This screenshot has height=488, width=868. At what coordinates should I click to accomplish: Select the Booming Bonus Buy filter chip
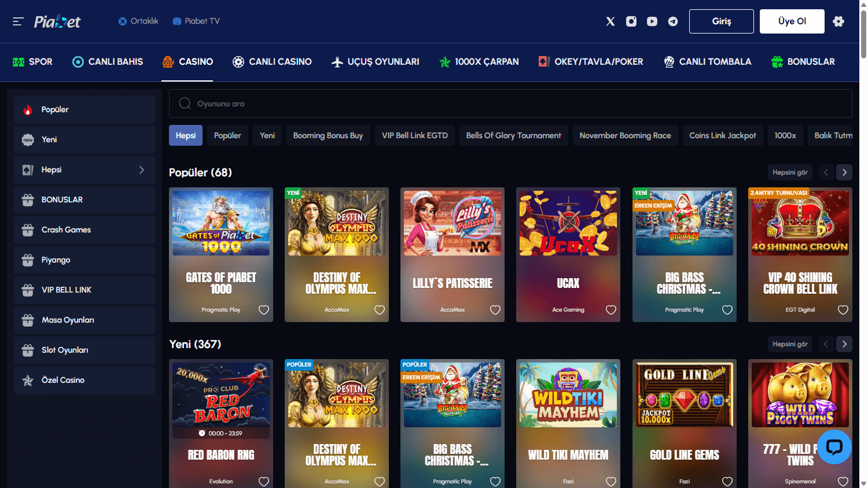tap(328, 135)
